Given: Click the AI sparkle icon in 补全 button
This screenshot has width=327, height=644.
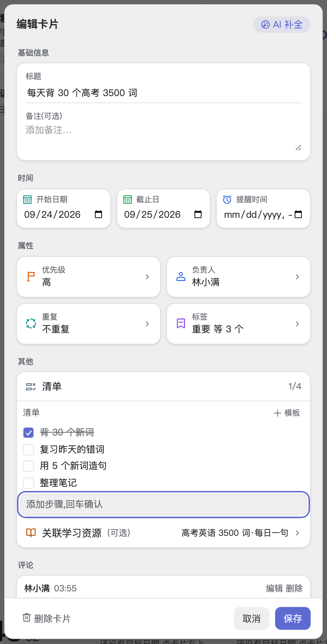Looking at the screenshot, I should point(266,25).
